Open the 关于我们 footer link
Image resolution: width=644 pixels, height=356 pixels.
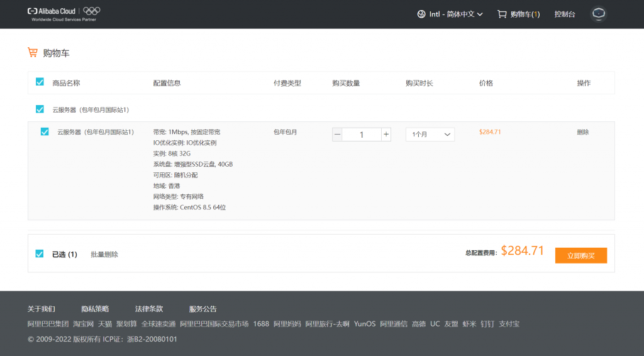[x=42, y=309]
